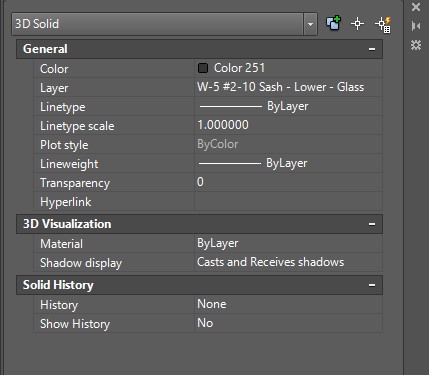Close the Properties palette with X
429x375 pixels.
(x=416, y=7)
